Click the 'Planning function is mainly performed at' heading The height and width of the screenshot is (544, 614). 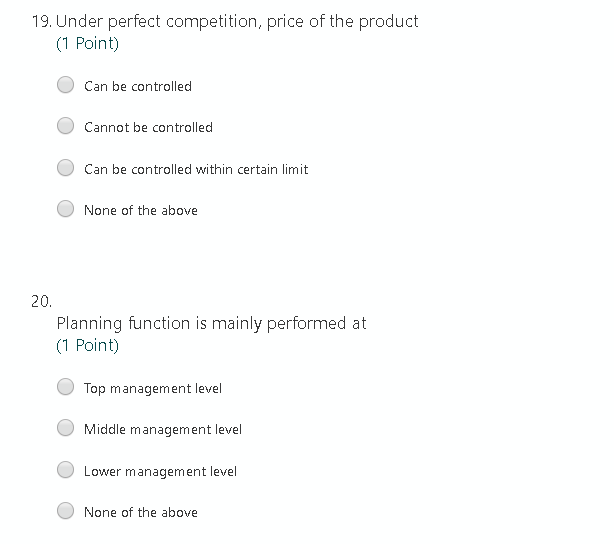[211, 324]
